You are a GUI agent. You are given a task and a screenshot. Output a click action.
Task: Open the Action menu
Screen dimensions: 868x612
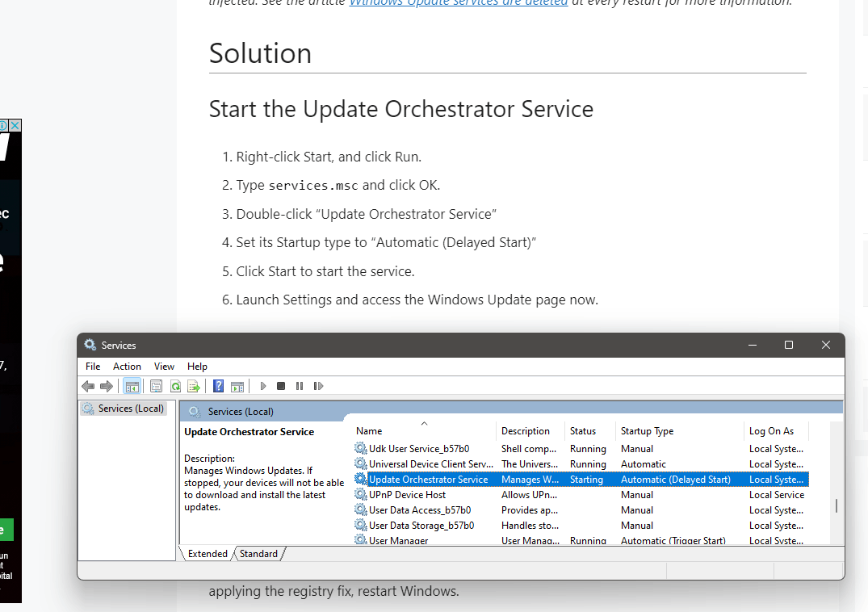click(127, 367)
